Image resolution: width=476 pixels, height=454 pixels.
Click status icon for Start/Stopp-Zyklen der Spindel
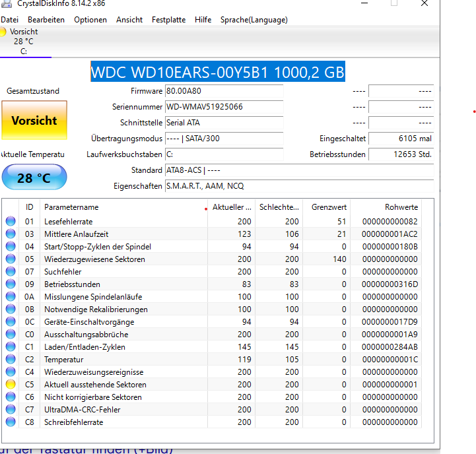click(11, 246)
